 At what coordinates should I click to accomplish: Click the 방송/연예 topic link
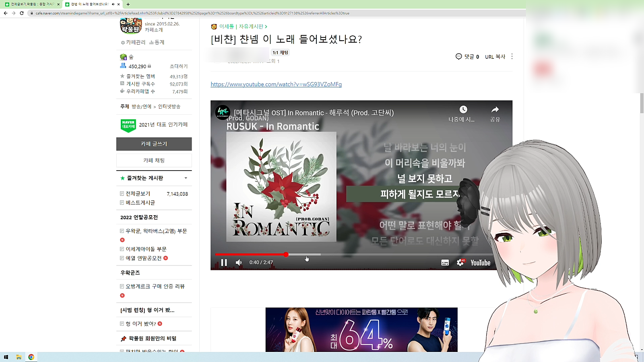tap(142, 107)
